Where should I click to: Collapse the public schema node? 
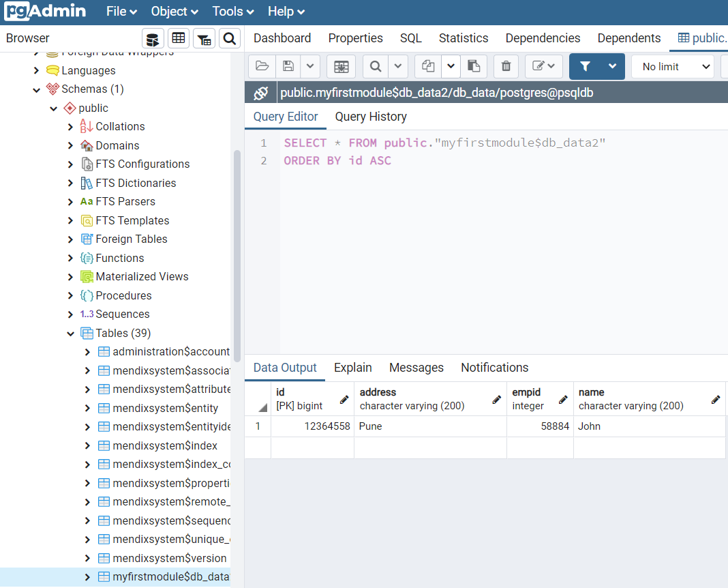(53, 108)
